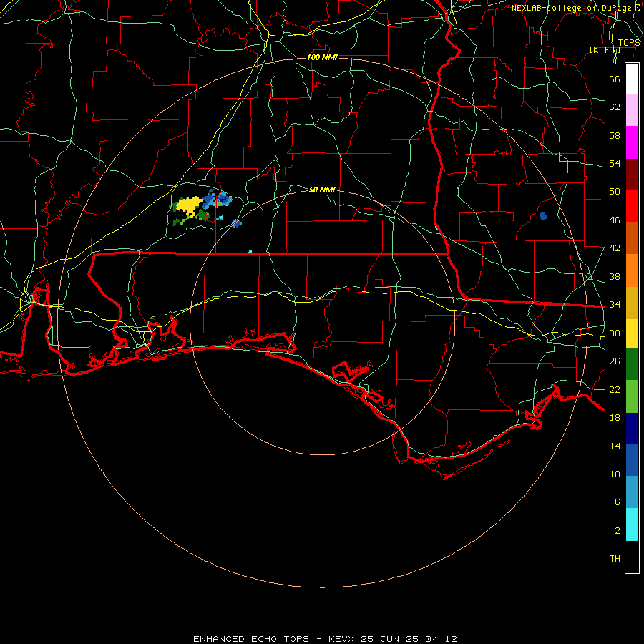Viewport: 644px width, 644px height.
Task: Click the legend value '14'
Action: (x=615, y=446)
